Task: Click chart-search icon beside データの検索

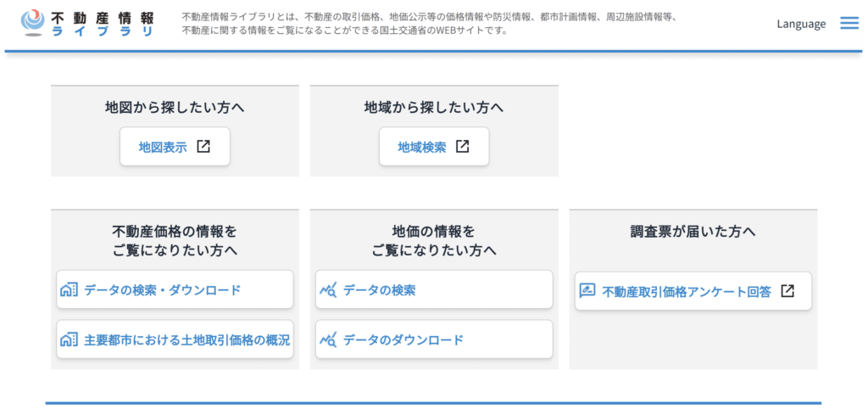Action: pyautogui.click(x=328, y=290)
